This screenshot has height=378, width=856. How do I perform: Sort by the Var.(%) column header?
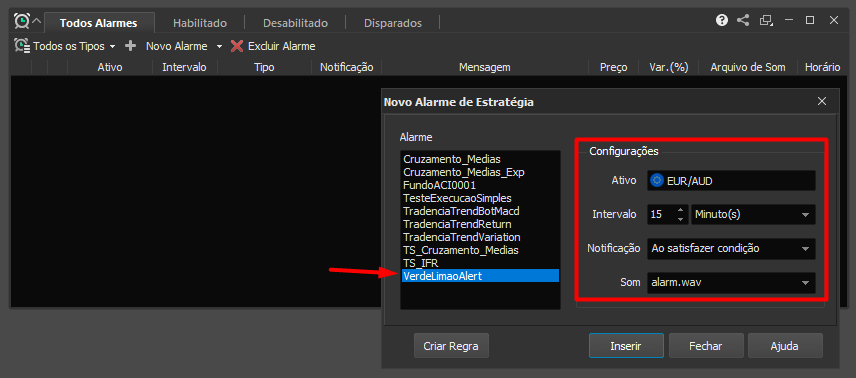click(669, 67)
